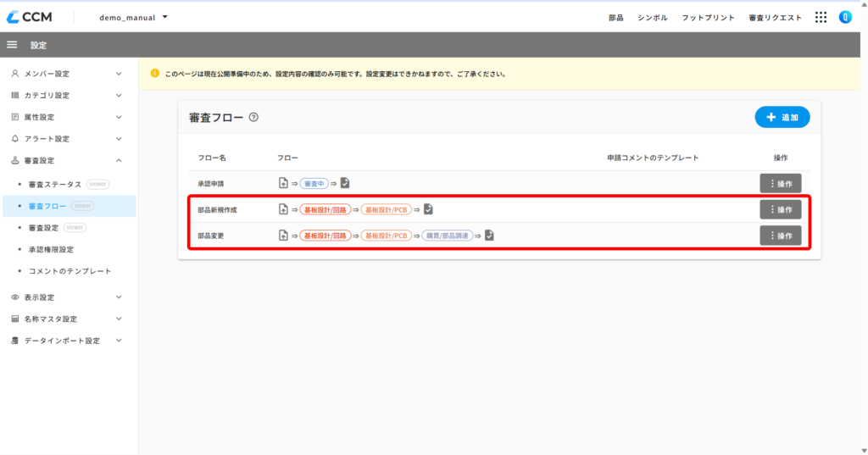This screenshot has width=868, height=455.
Task: Click the データインポート設定 database icon
Action: tap(15, 341)
